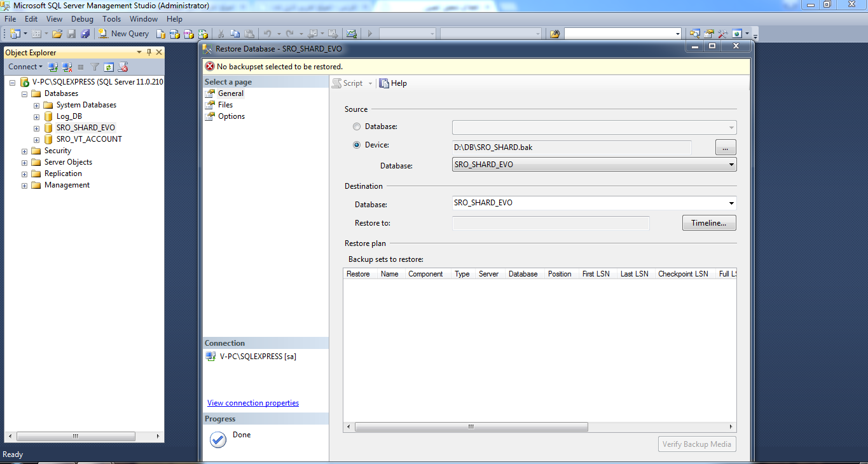Click the Save toolbar icon
The image size is (868, 464).
71,34
